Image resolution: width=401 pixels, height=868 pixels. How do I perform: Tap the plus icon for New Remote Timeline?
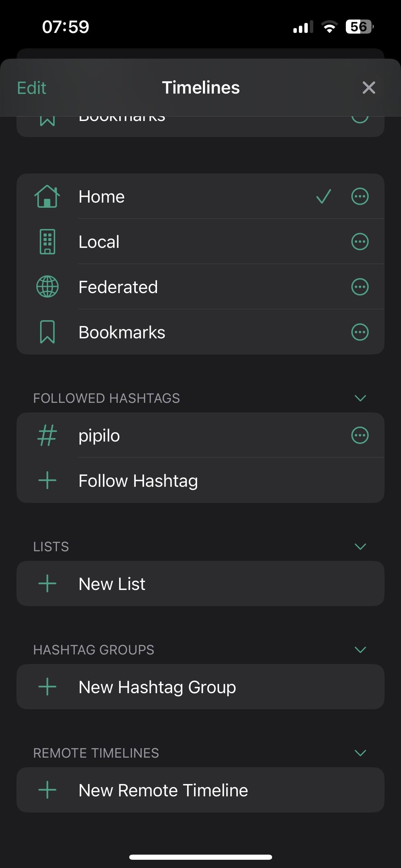point(47,790)
